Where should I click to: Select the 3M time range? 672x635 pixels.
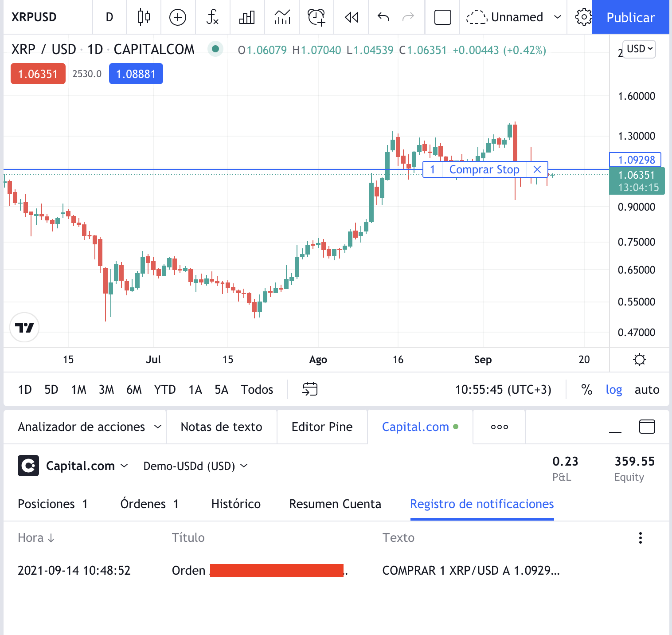tap(106, 389)
